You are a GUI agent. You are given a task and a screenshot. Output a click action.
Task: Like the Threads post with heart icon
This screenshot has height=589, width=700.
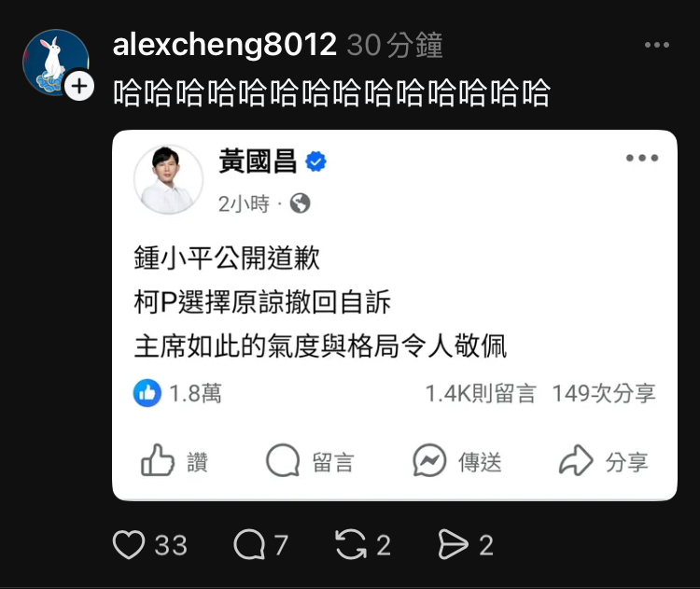tap(129, 544)
